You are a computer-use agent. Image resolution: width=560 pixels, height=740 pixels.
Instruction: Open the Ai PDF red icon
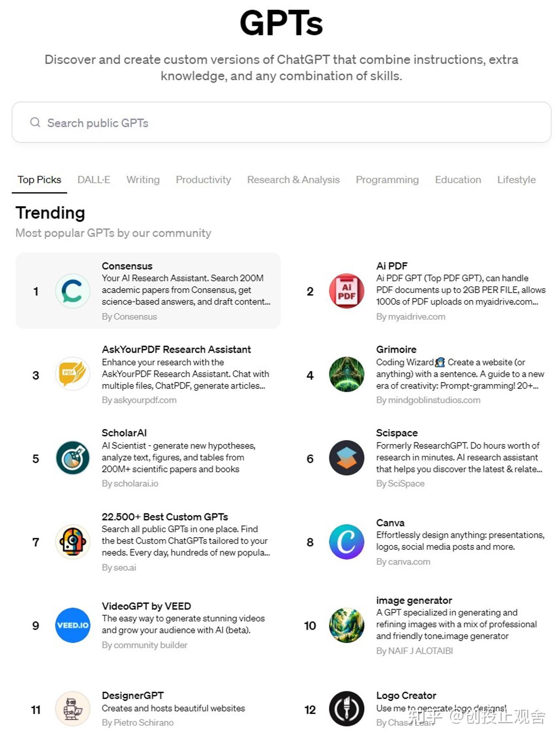coord(346,291)
